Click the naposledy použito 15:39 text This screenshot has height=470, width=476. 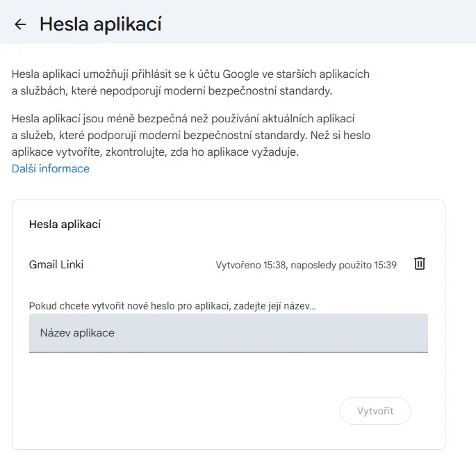(x=343, y=265)
